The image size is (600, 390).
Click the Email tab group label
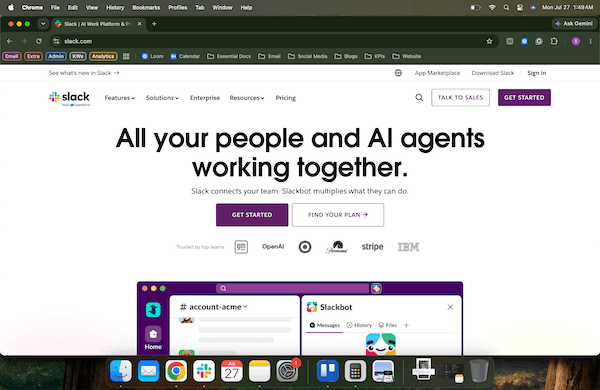(12, 56)
